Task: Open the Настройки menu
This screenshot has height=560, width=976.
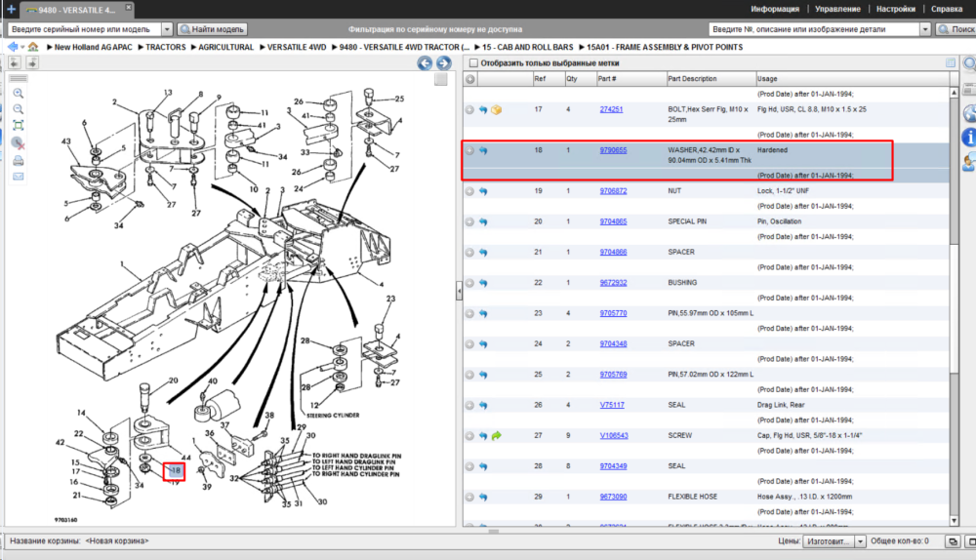Action: (x=896, y=9)
